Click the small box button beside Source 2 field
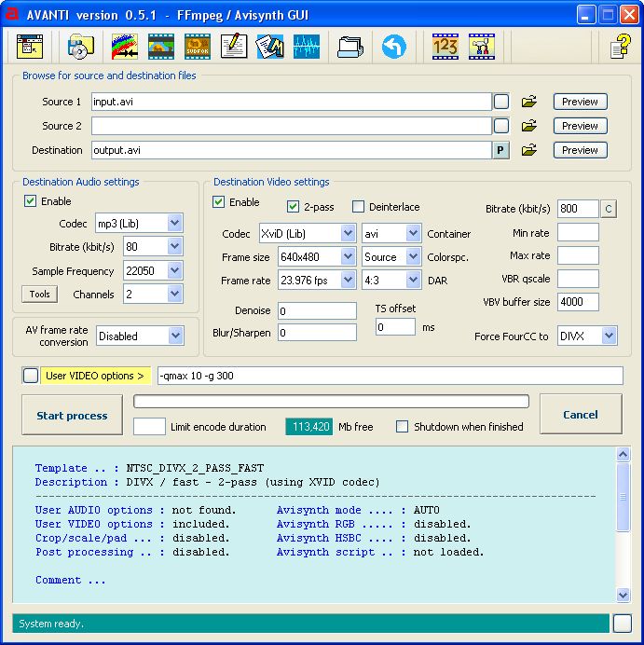The width and height of the screenshot is (644, 645). tap(501, 126)
